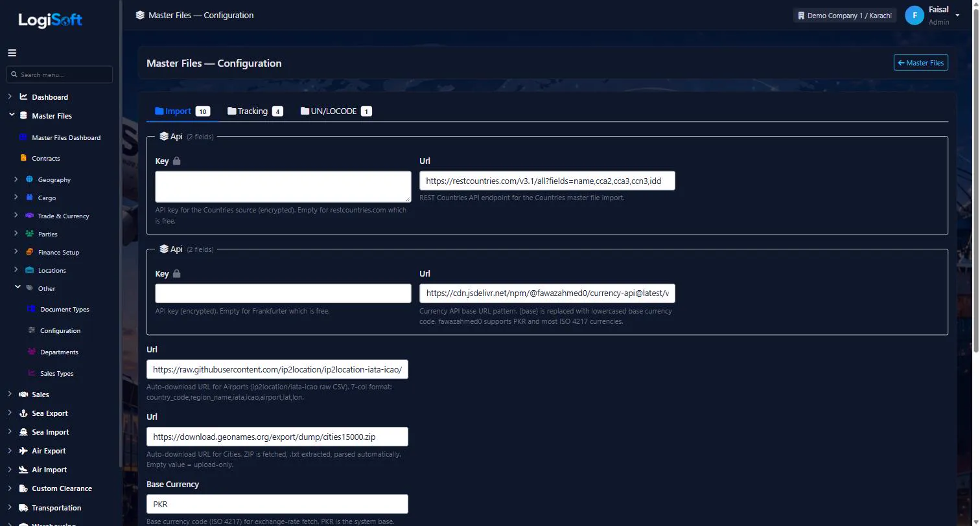
Task: Open Master Files Dashboard link
Action: coord(66,137)
